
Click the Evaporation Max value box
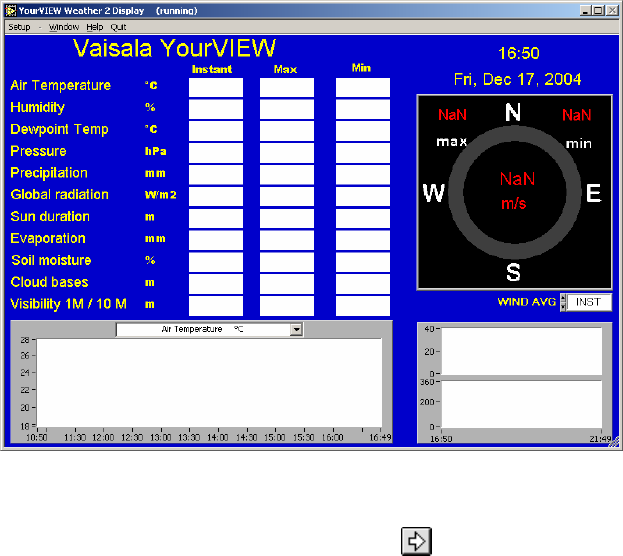pos(287,240)
